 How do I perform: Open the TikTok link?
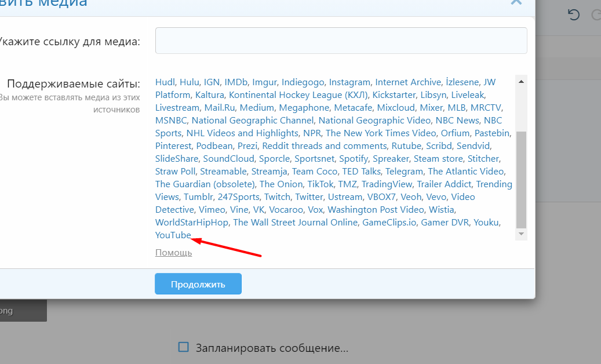point(320,184)
